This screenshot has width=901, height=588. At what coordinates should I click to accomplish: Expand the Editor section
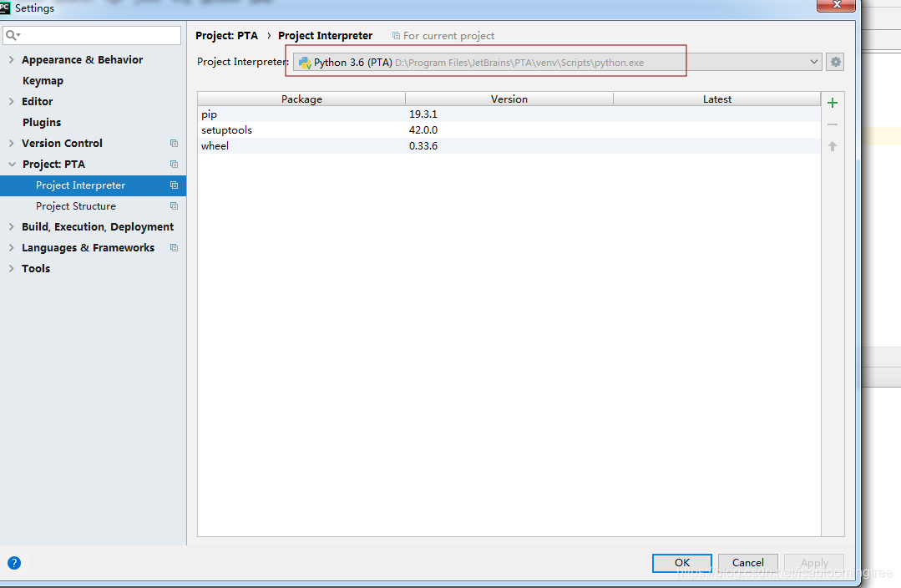(x=11, y=101)
